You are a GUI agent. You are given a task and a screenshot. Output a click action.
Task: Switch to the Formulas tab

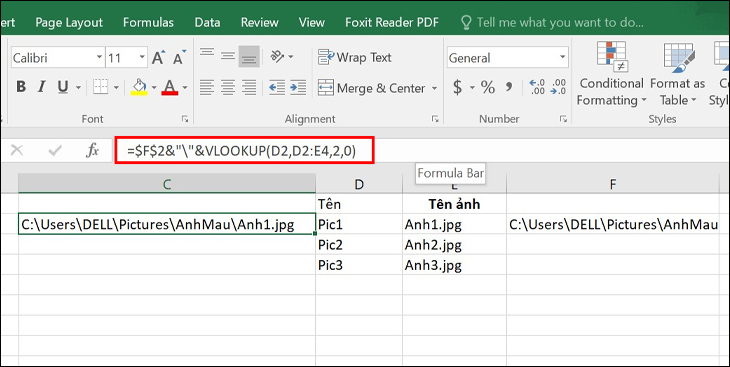pyautogui.click(x=148, y=22)
